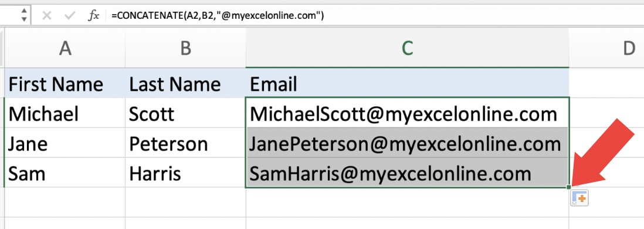
Task: Select the cell containing Michael
Action: (x=65, y=113)
